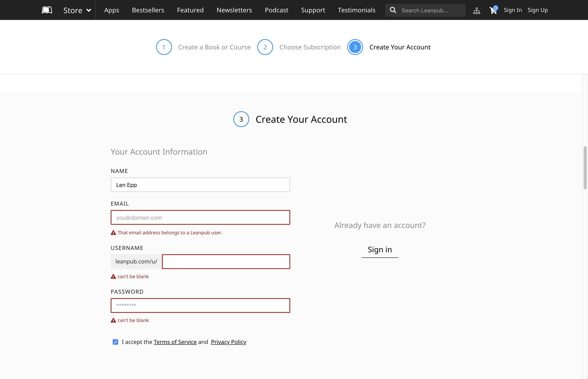Go to step 2 circle

265,47
